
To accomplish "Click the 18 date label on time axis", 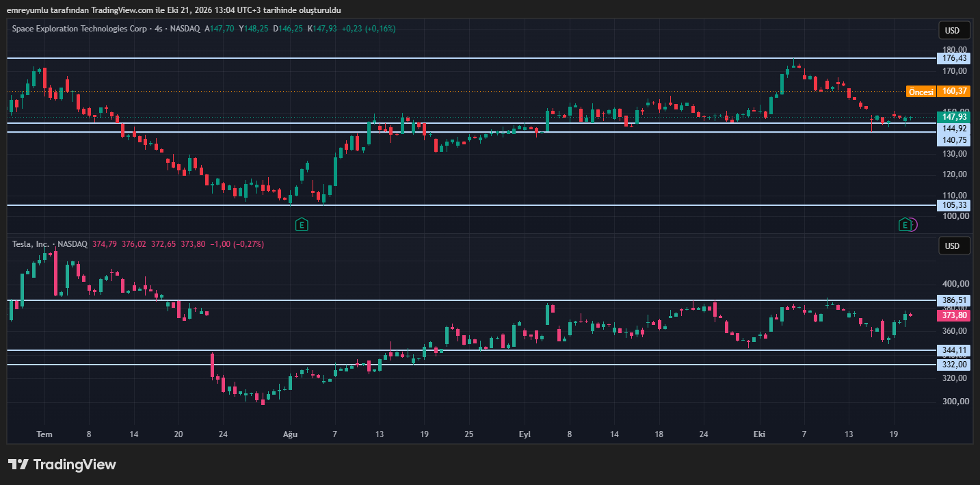I will [659, 434].
